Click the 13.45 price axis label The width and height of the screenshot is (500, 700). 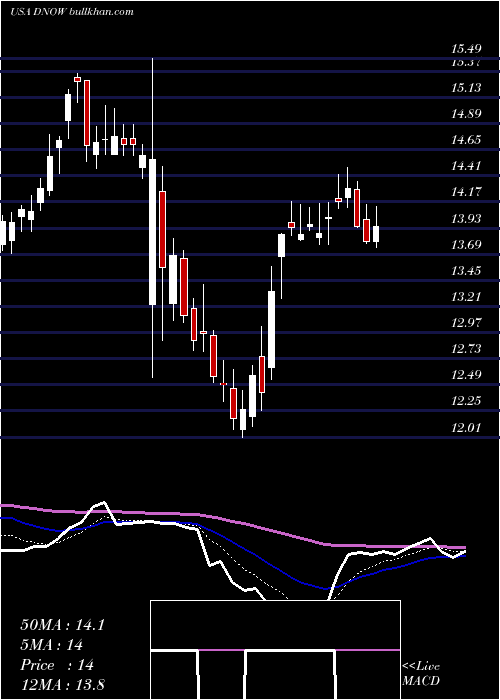[x=467, y=271]
